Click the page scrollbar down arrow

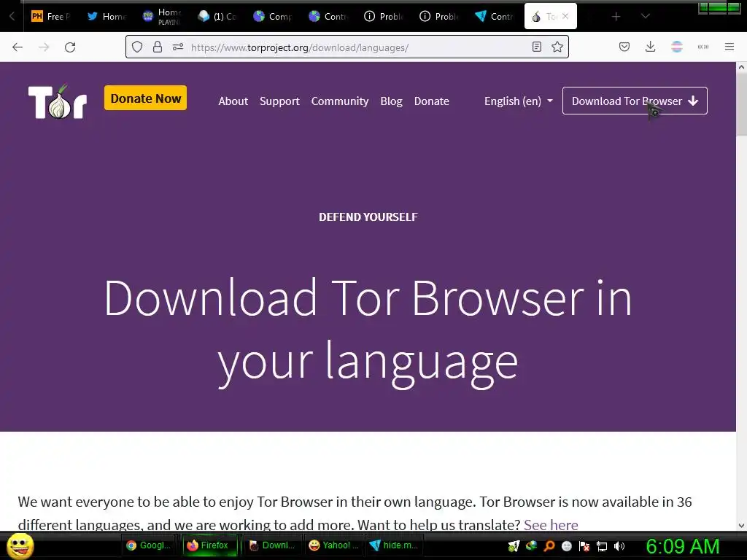(741, 526)
